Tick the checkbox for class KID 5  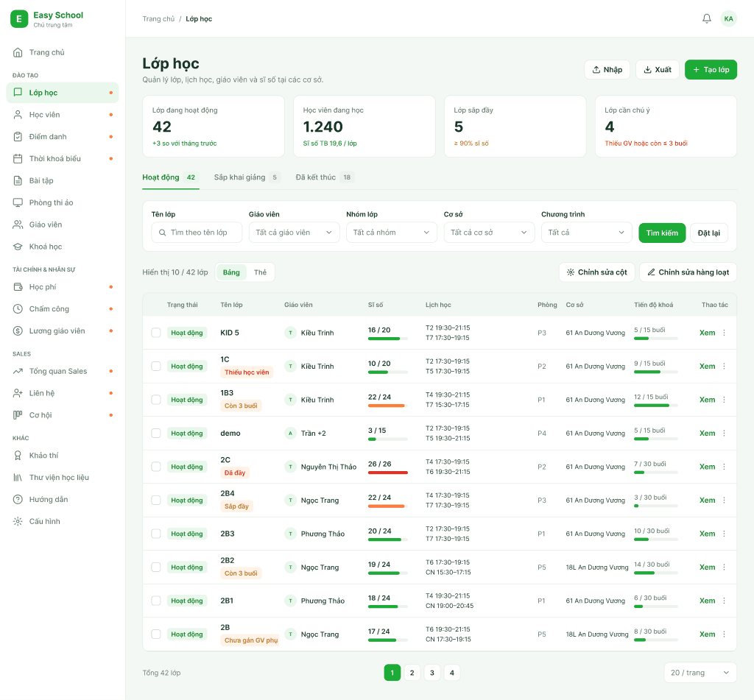point(156,333)
